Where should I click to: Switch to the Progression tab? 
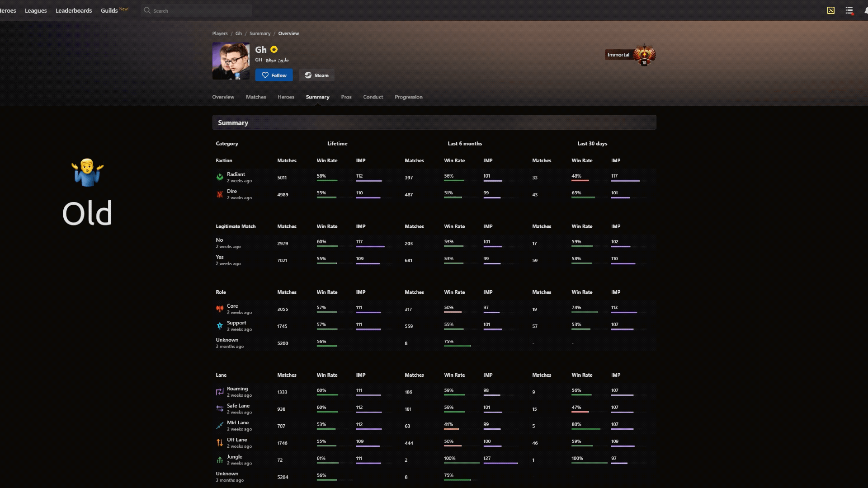click(x=408, y=97)
